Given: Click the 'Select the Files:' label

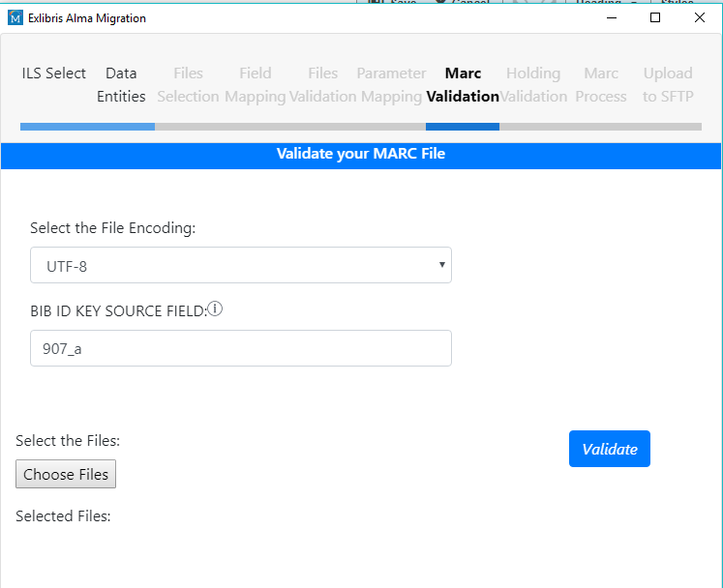Looking at the screenshot, I should (x=68, y=441).
